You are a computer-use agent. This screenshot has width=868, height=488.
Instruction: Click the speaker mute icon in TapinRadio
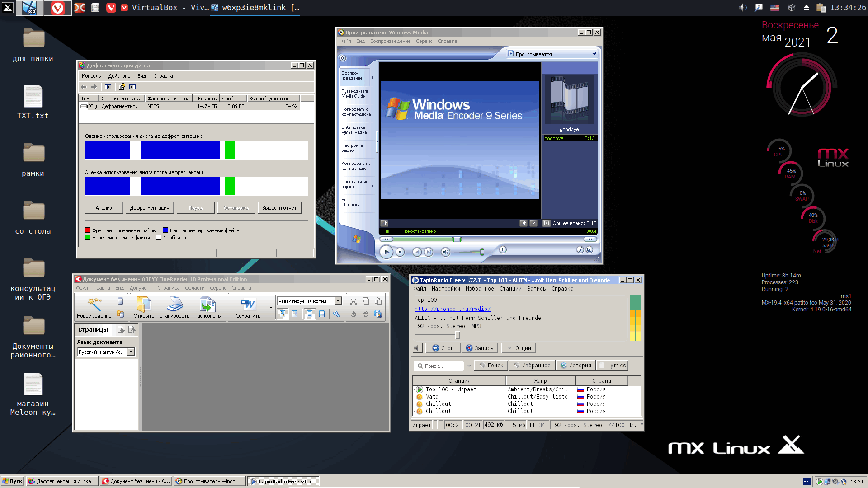pos(417,348)
